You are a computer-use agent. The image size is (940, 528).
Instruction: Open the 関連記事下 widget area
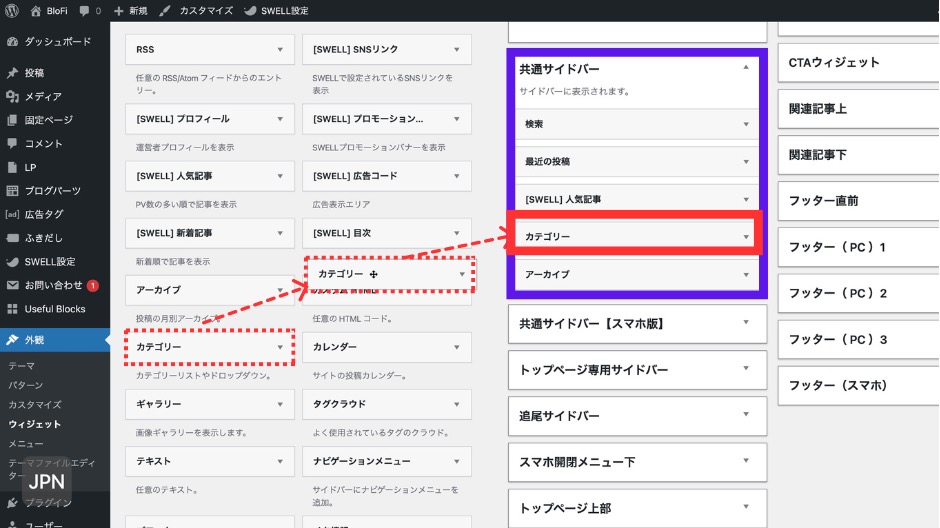click(x=858, y=155)
